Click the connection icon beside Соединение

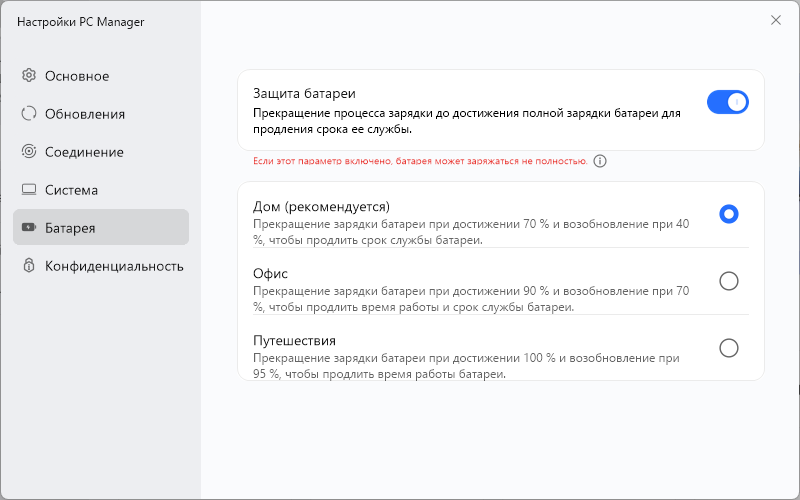pos(29,151)
